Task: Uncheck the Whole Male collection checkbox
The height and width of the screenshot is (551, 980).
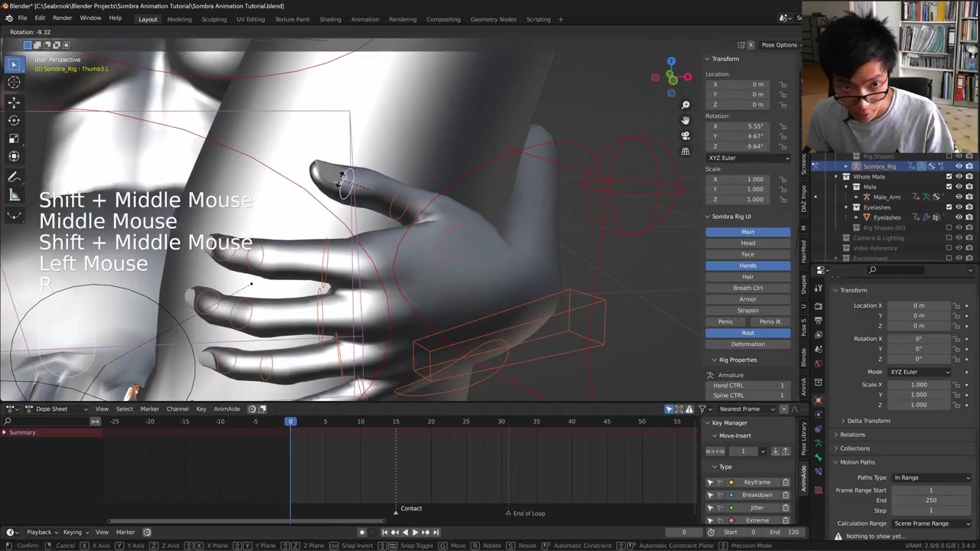Action: (x=949, y=177)
